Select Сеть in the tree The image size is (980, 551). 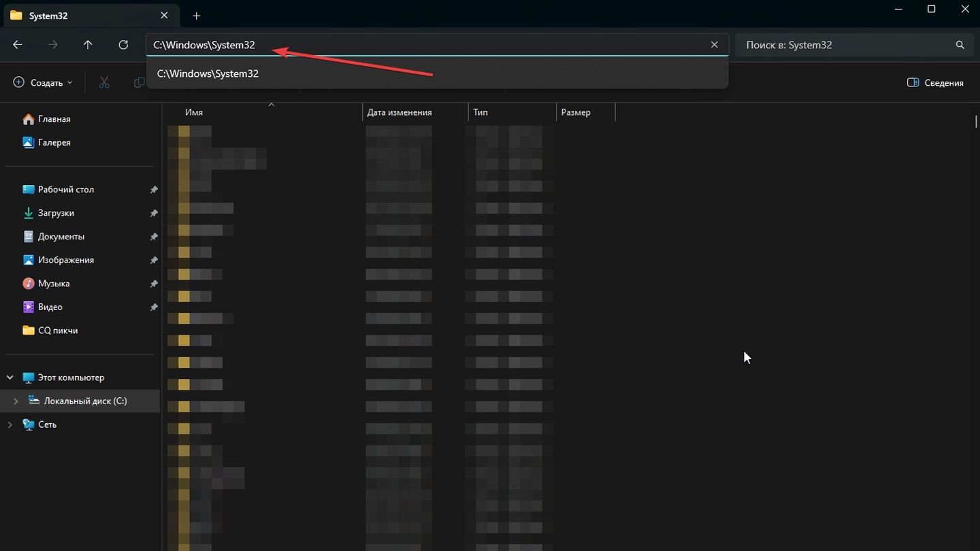click(x=47, y=424)
